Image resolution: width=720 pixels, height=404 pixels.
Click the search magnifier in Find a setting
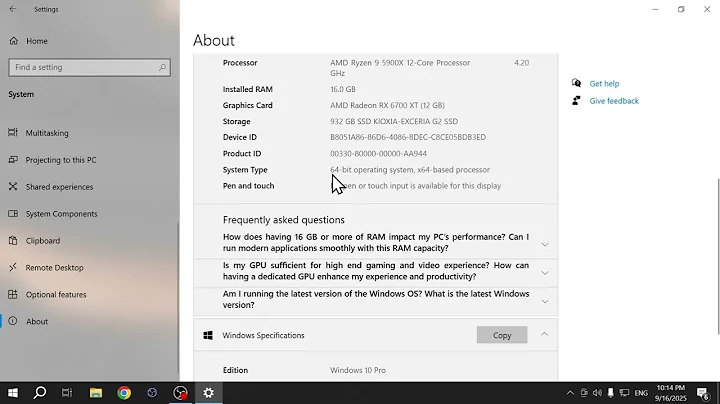point(162,67)
